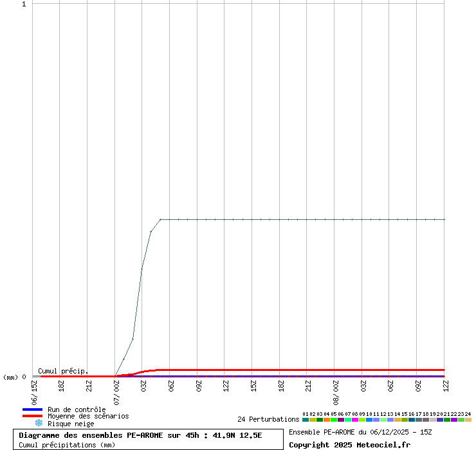Select perturbation 24 tan swatch
The image size is (476, 450).
pyautogui.click(x=468, y=420)
